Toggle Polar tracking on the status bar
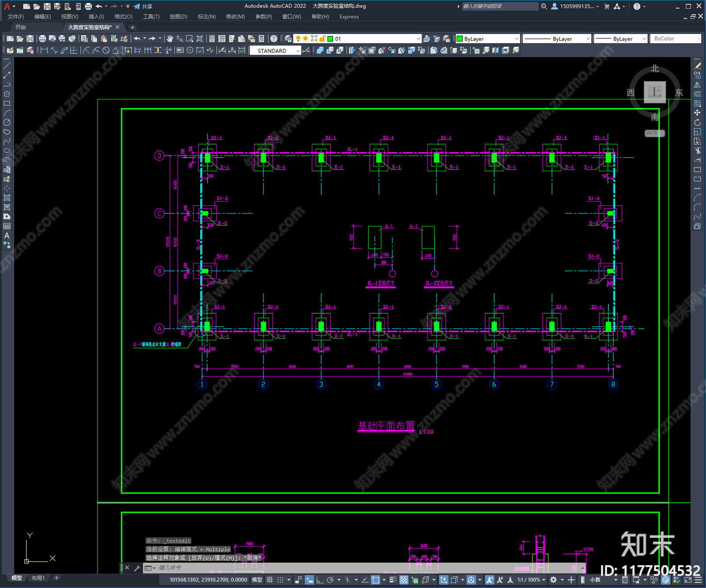Screen dimensions: 706x588 click(330, 580)
